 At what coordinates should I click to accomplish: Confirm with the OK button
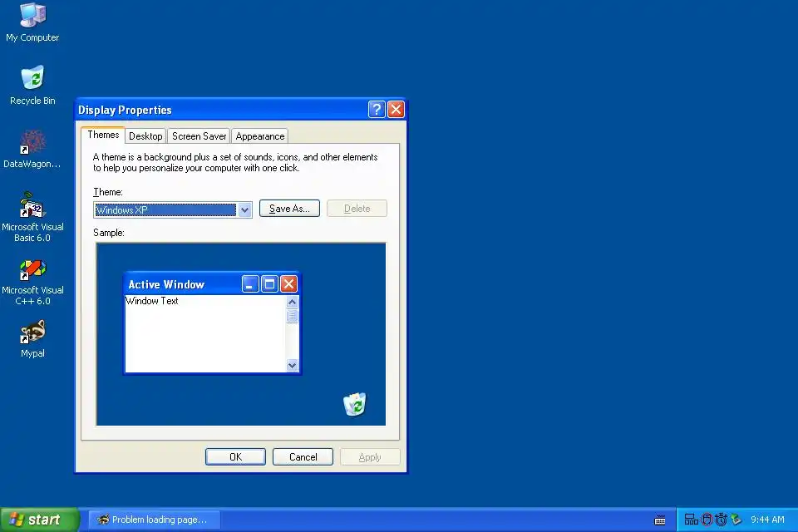(x=235, y=456)
